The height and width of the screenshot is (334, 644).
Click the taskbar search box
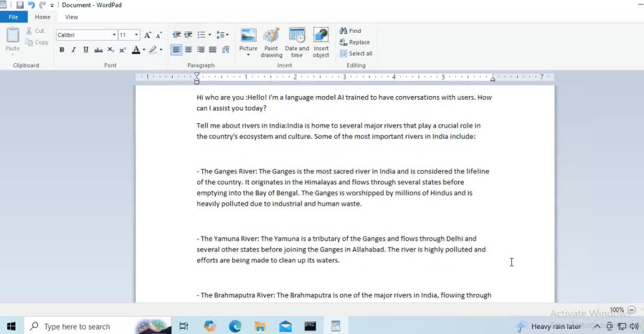tap(98, 326)
